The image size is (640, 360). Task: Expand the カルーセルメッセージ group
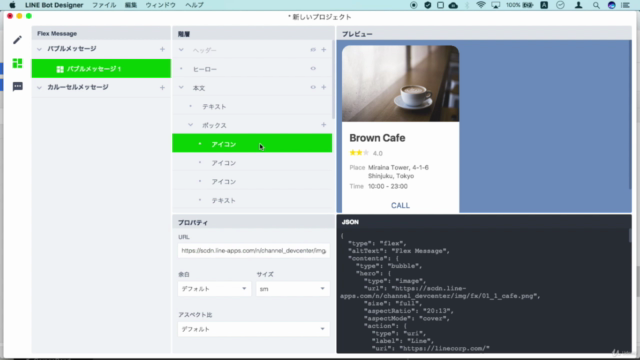(x=39, y=87)
